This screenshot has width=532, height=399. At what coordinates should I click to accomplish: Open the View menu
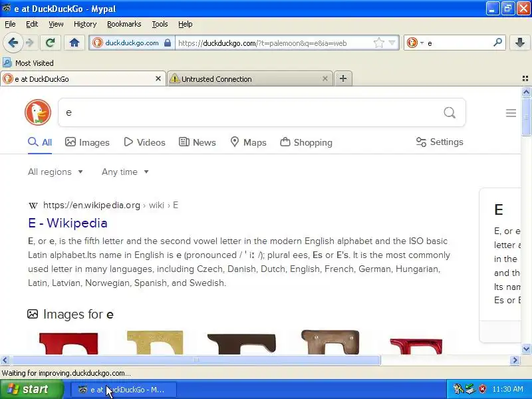(x=56, y=24)
